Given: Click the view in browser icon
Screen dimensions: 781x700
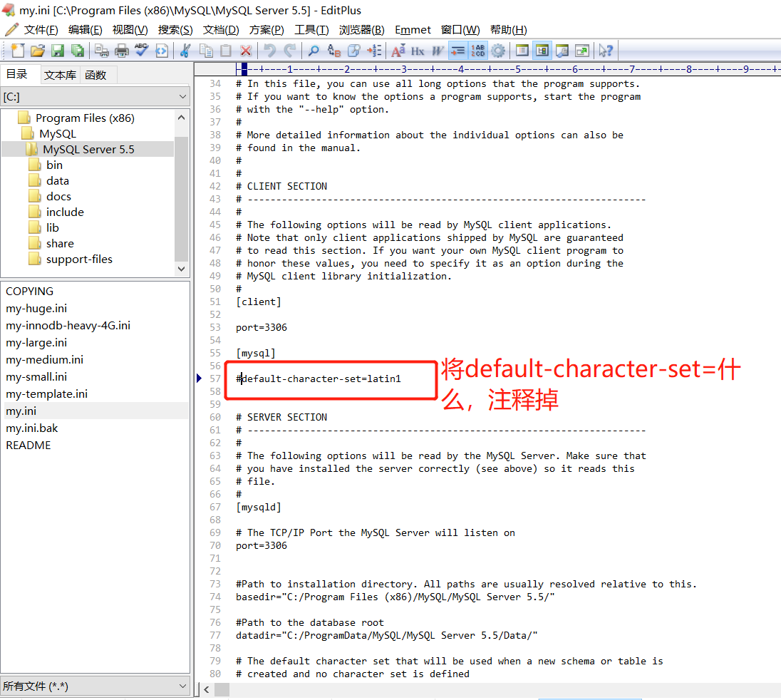Looking at the screenshot, I should point(161,51).
